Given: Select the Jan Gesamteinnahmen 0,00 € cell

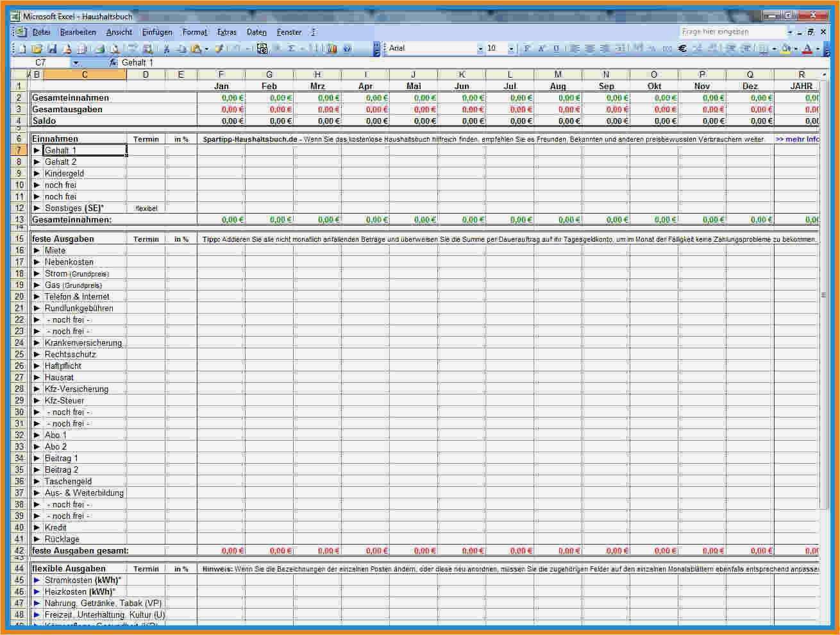Looking at the screenshot, I should point(221,97).
